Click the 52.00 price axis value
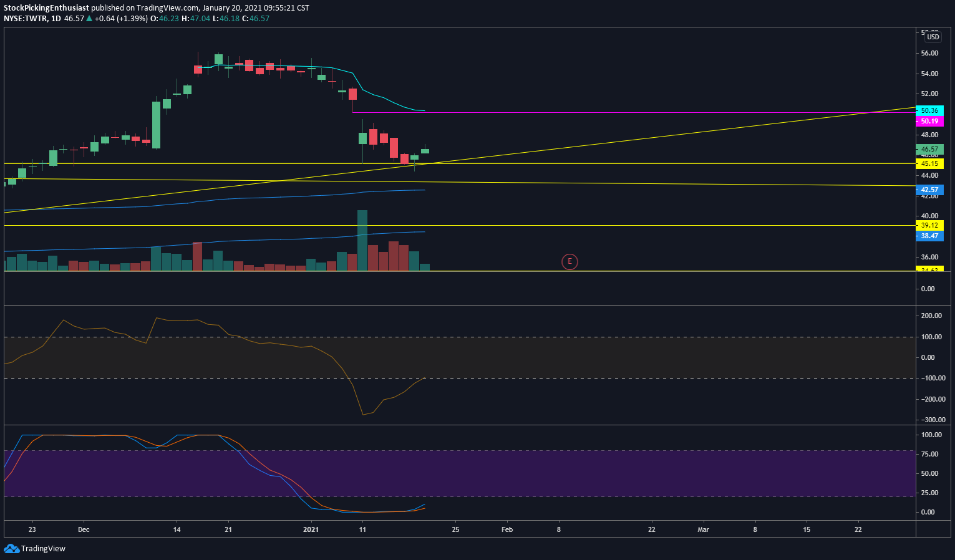Screen dimensions: 955x560 coord(929,94)
